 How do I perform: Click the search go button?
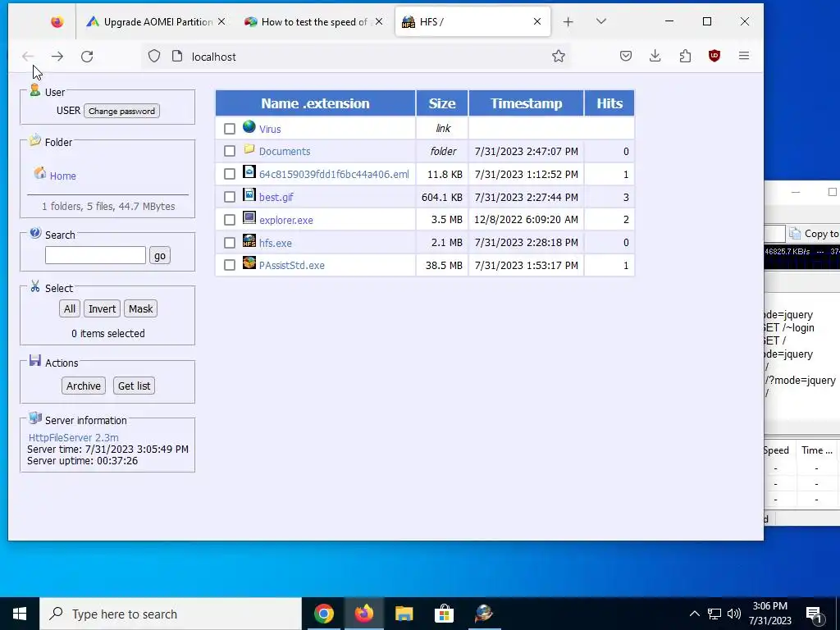click(160, 256)
